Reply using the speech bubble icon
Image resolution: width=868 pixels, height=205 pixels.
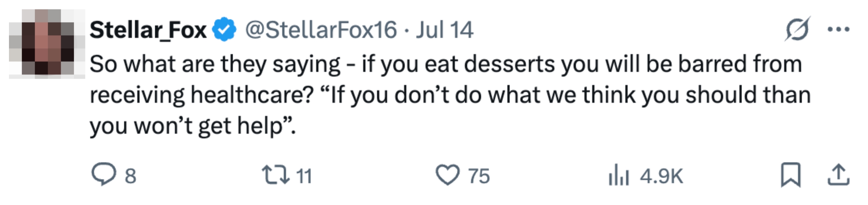(104, 174)
